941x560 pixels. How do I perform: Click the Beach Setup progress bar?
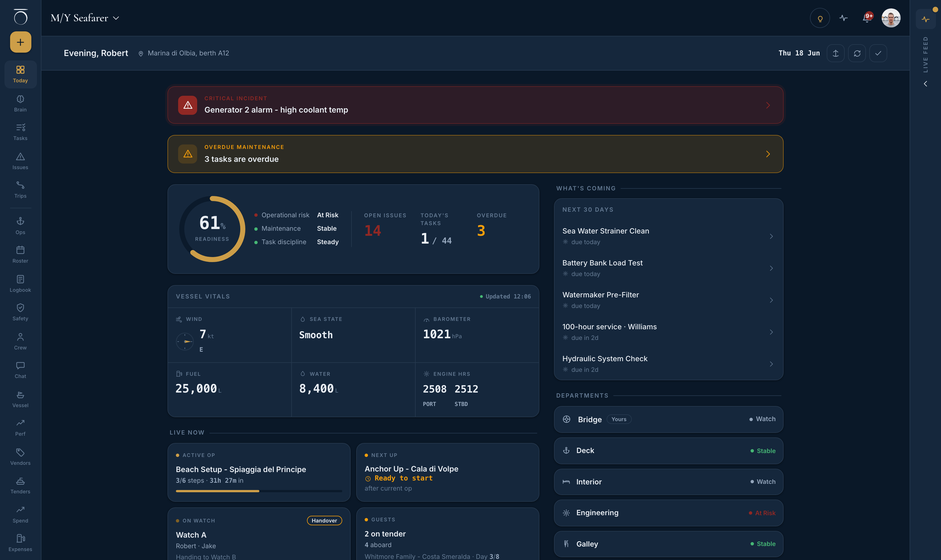(259, 491)
